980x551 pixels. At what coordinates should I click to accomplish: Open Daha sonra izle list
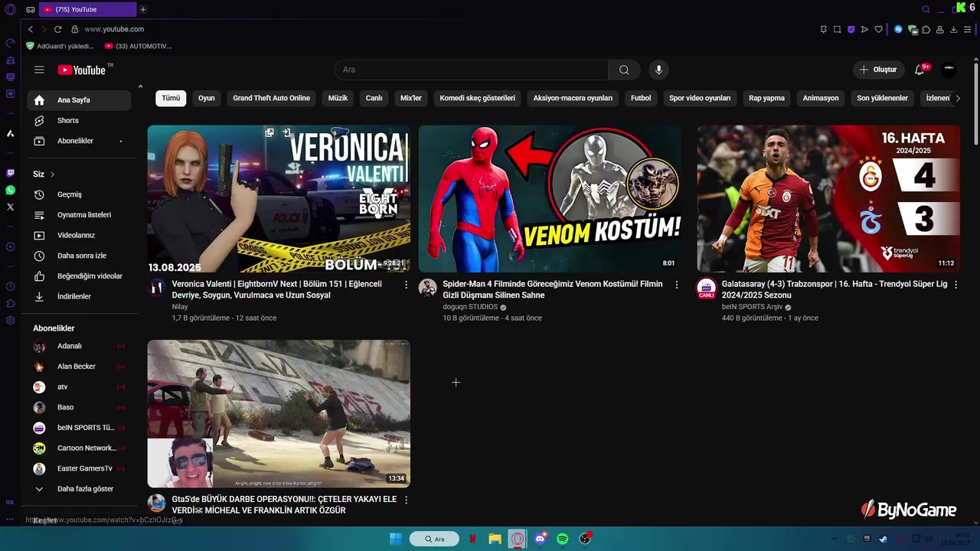tap(79, 256)
